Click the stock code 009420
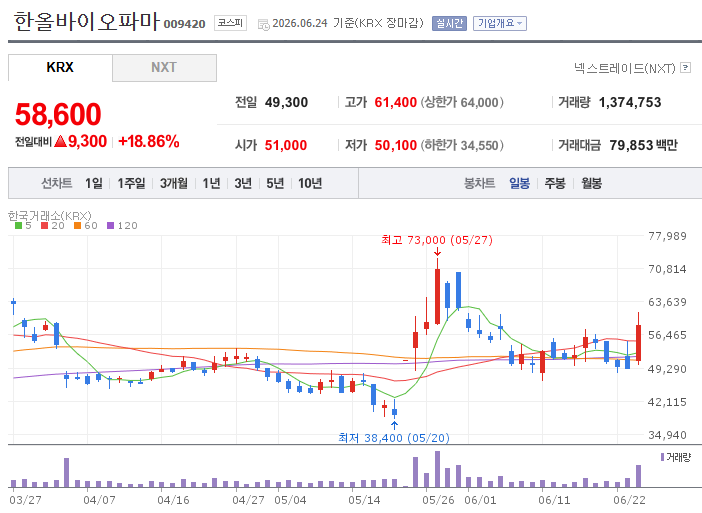 184,24
